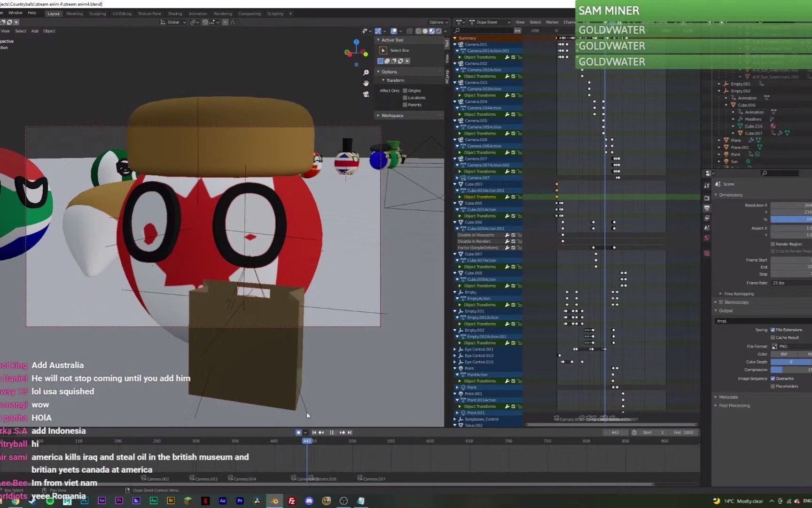This screenshot has height=508, width=812.
Task: Collapse the Dimensions panel
Action: (x=716, y=195)
